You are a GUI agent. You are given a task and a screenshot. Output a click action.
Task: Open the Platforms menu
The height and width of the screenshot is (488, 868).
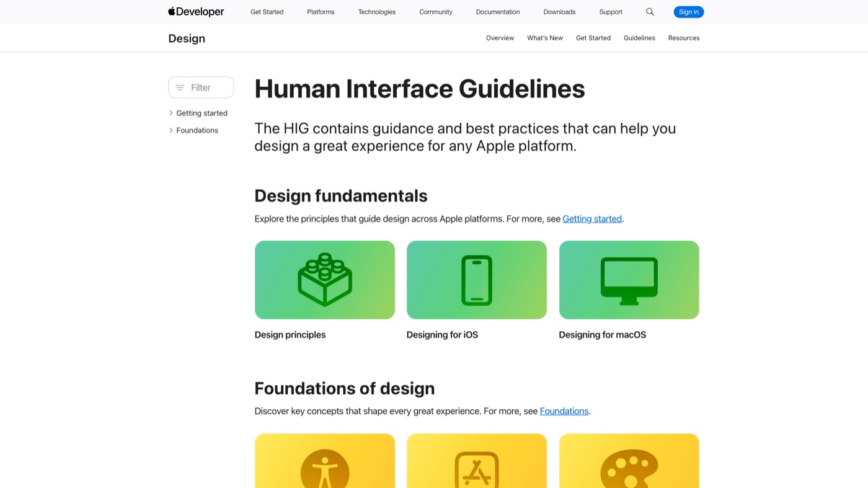pos(321,12)
